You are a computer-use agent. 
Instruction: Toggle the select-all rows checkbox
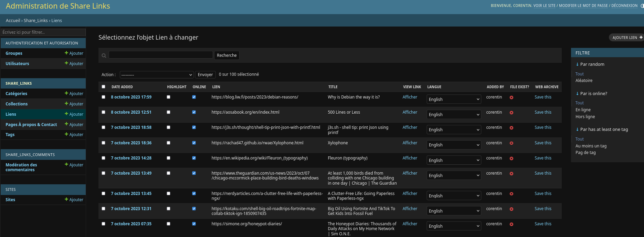103,87
